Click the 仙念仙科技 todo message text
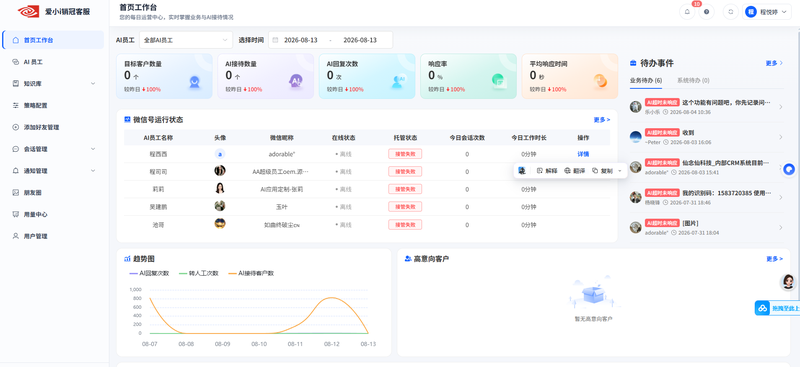The image size is (800, 367). [726, 163]
